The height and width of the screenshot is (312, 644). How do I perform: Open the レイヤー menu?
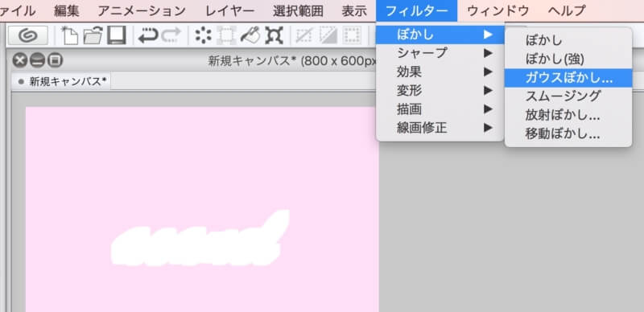click(230, 10)
